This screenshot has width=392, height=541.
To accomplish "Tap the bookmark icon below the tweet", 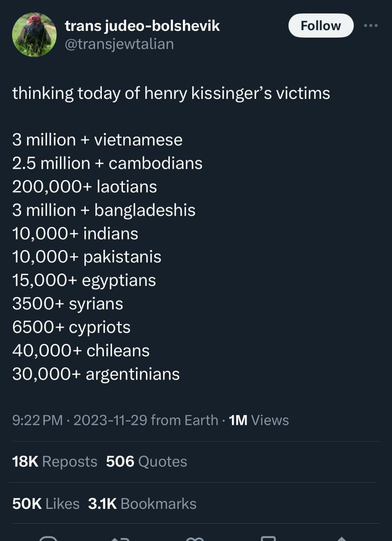I will (x=269, y=538).
